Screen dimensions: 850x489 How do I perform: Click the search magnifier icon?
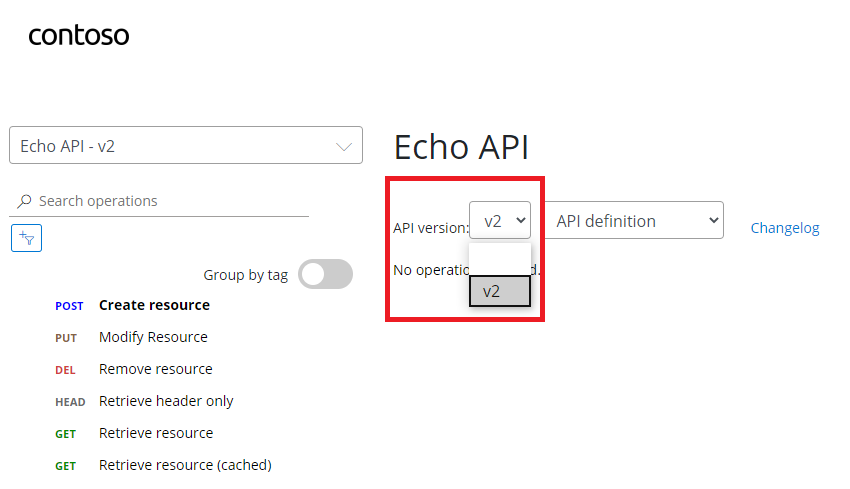24,201
